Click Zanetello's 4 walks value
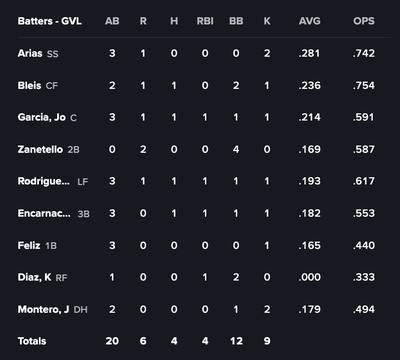The width and height of the screenshot is (400, 360). pyautogui.click(x=236, y=149)
